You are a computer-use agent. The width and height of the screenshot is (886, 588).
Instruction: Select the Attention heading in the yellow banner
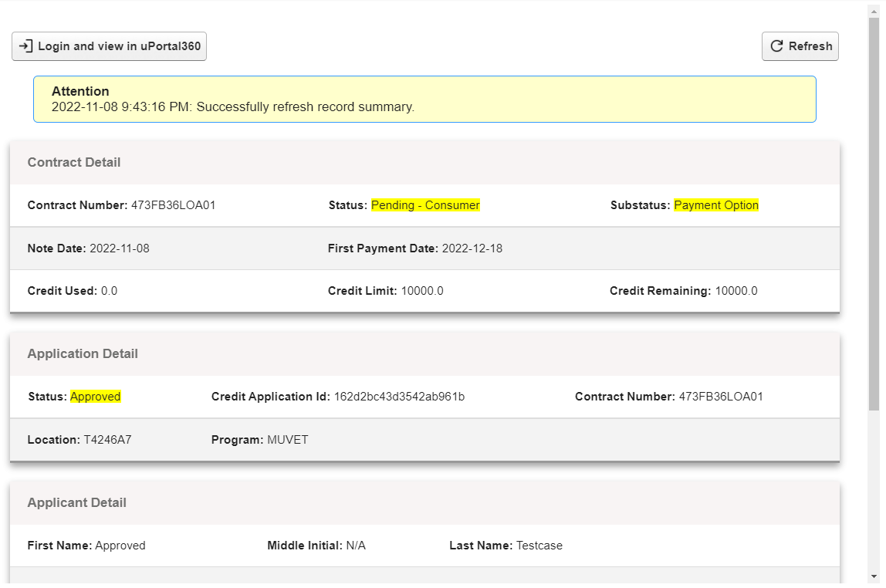(x=80, y=91)
